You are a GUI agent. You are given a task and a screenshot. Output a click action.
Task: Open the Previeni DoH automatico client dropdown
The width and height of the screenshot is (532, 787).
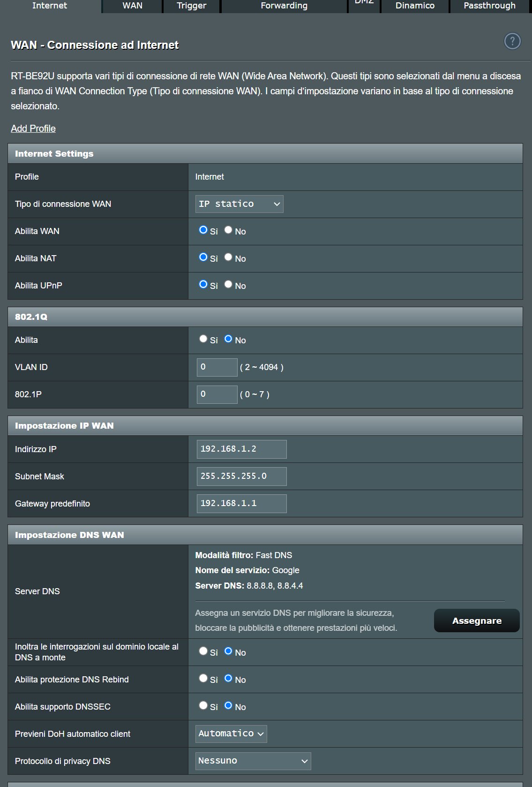231,734
